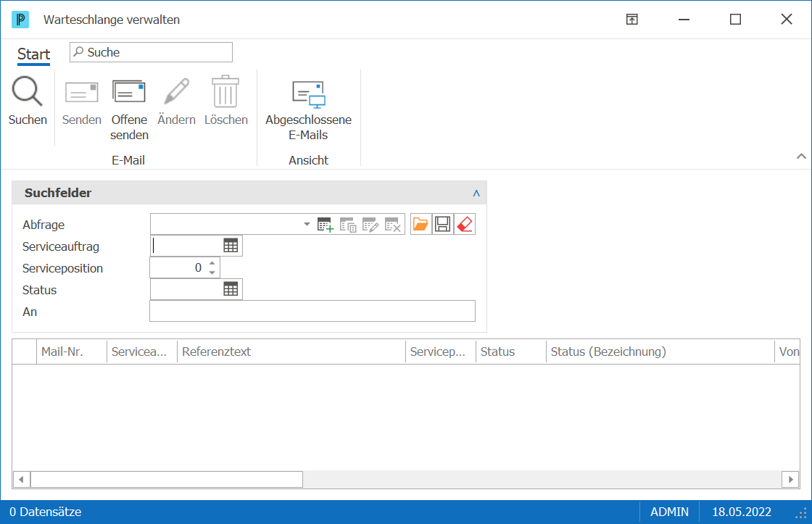
Task: Click the horizontal scrollbar thumb
Action: (x=167, y=480)
